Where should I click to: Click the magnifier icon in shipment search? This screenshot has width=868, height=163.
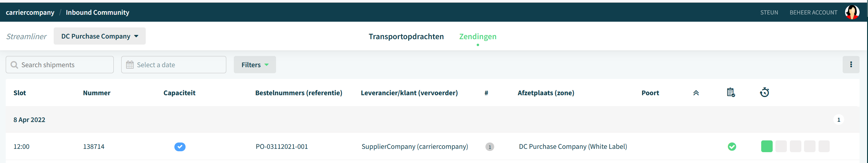click(x=14, y=65)
